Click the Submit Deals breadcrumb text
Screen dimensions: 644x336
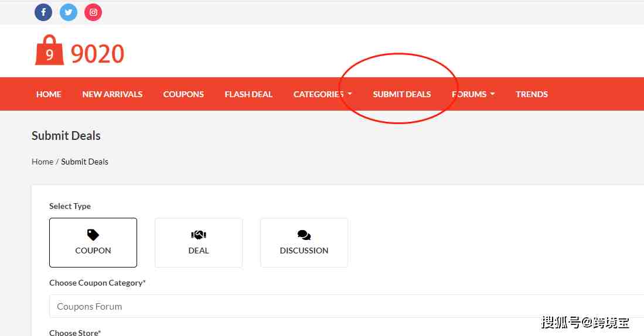(84, 162)
